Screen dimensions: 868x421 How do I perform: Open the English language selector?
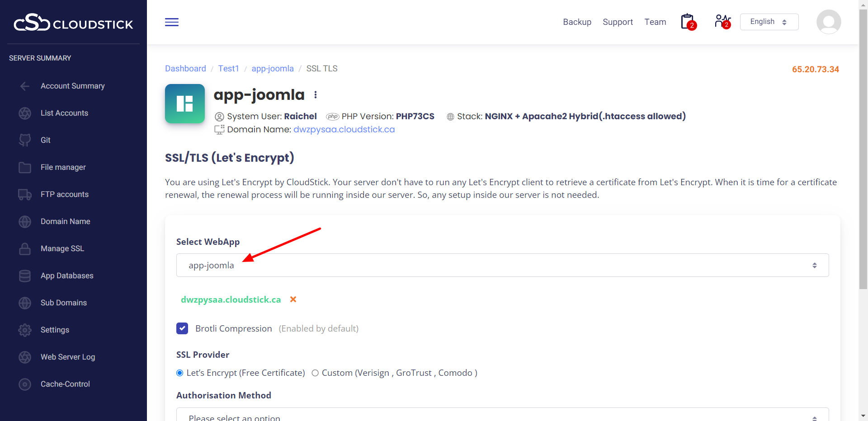click(769, 22)
